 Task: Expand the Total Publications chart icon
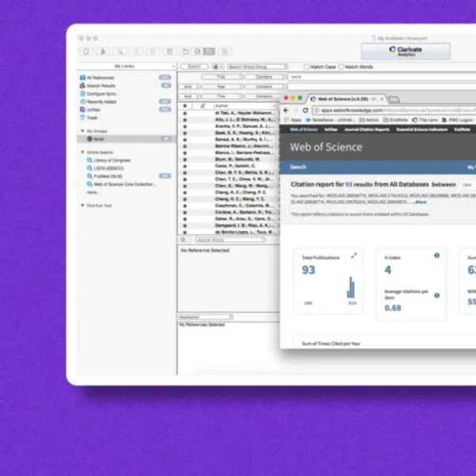(x=354, y=255)
